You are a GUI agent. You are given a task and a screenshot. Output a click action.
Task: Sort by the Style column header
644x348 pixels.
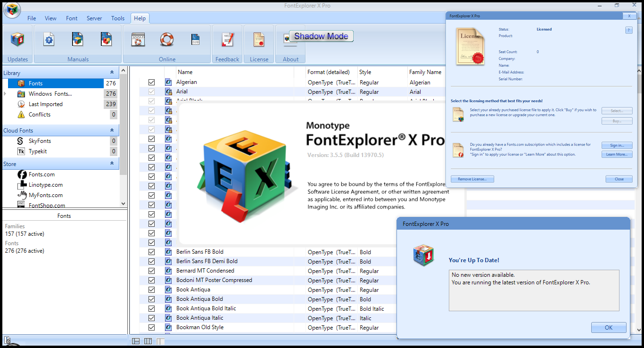(382, 72)
